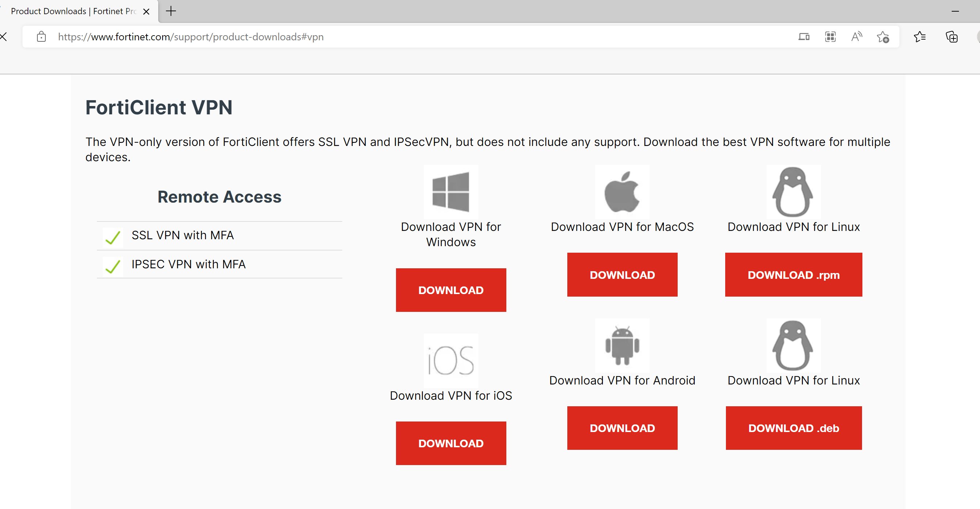Click the Linux penguin above .rpm download

coord(793,192)
